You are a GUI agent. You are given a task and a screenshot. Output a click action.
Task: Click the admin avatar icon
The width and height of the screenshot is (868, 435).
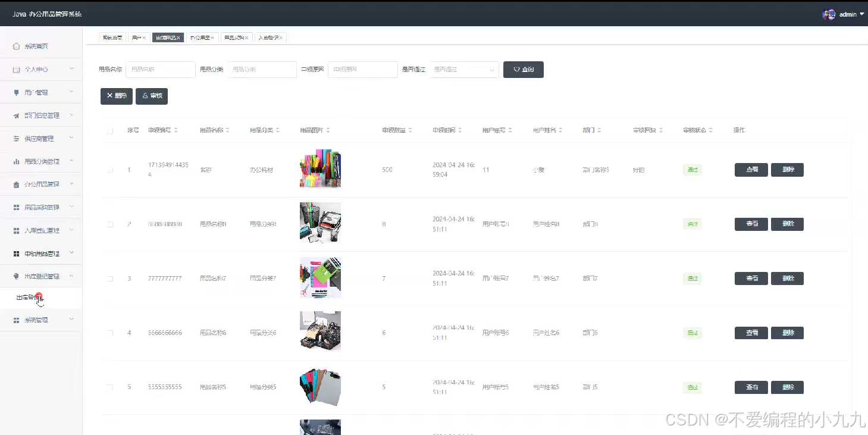coord(829,14)
